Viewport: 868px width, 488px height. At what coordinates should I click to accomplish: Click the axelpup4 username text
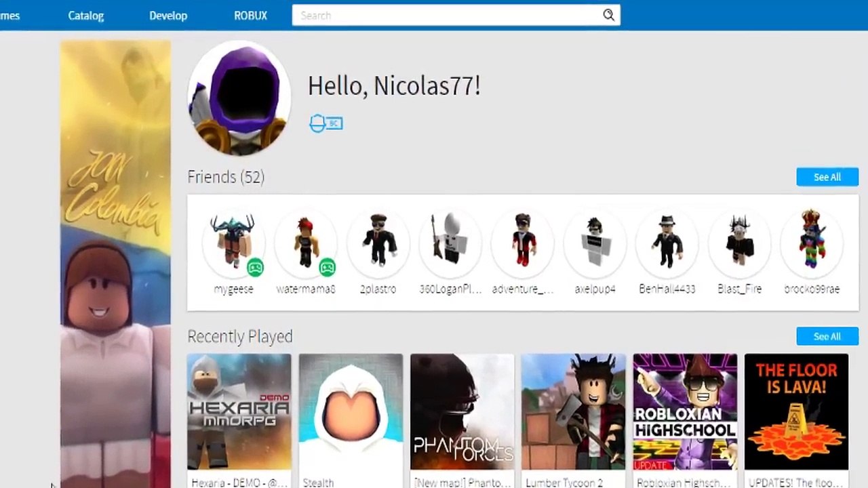pyautogui.click(x=595, y=289)
